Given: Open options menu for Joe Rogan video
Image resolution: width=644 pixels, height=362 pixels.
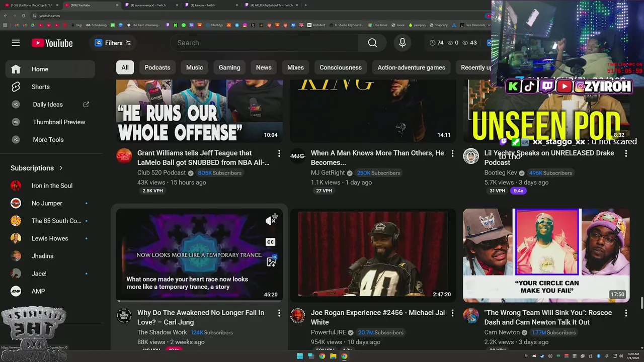Looking at the screenshot, I should pos(452,313).
